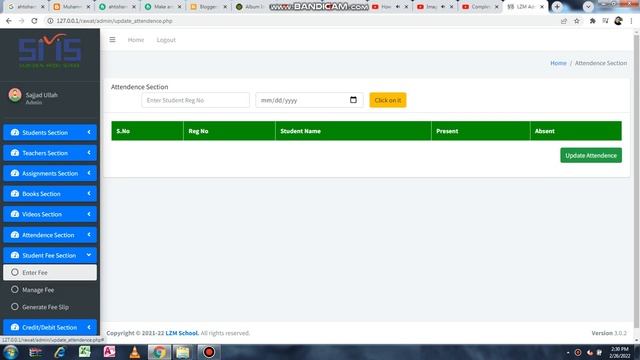Screen dimensions: 640x360
Task: Click the Enter Student Reg No field
Action: pyautogui.click(x=196, y=100)
